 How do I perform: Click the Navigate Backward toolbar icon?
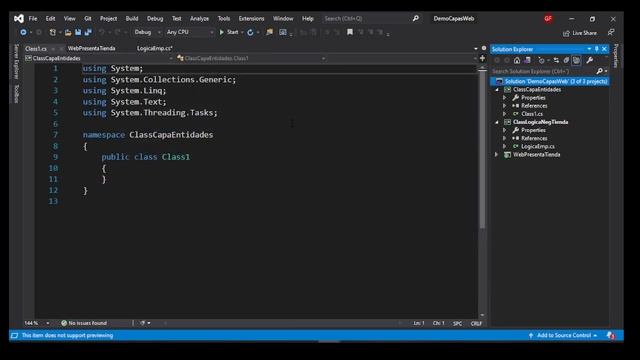pos(23,32)
